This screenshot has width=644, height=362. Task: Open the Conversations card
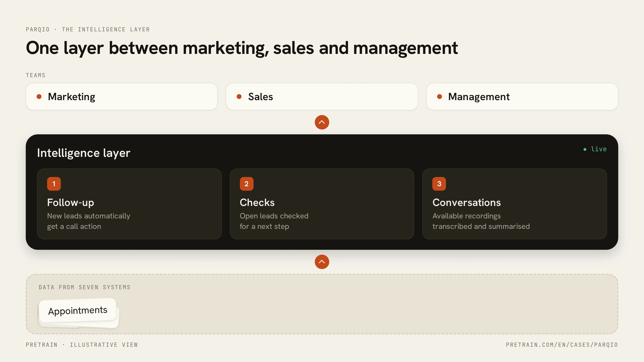point(515,204)
